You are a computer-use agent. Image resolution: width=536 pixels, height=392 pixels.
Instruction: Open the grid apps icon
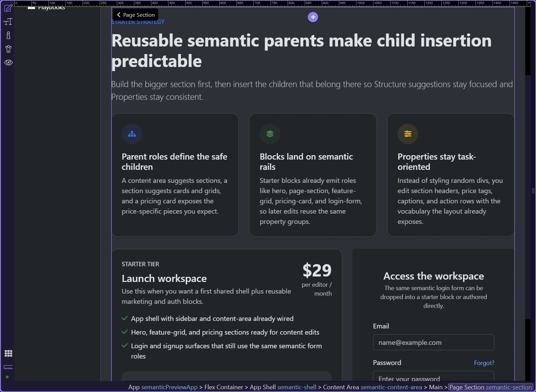pos(8,353)
